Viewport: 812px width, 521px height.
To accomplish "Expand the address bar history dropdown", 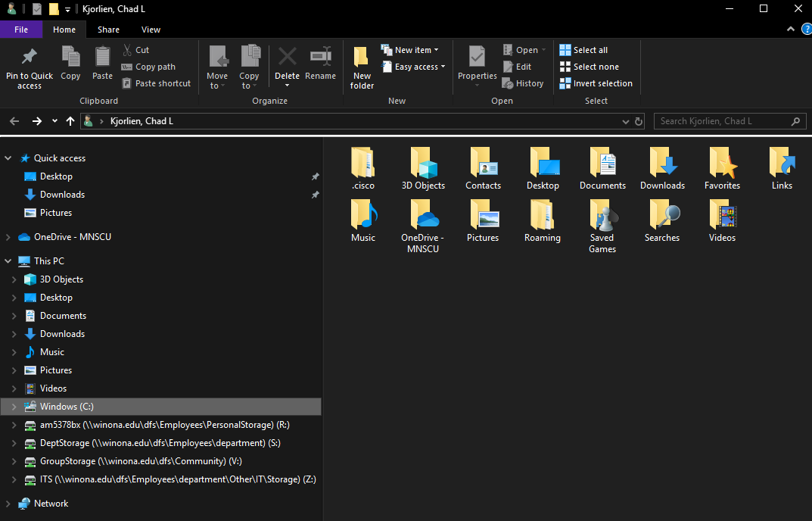I will point(625,121).
